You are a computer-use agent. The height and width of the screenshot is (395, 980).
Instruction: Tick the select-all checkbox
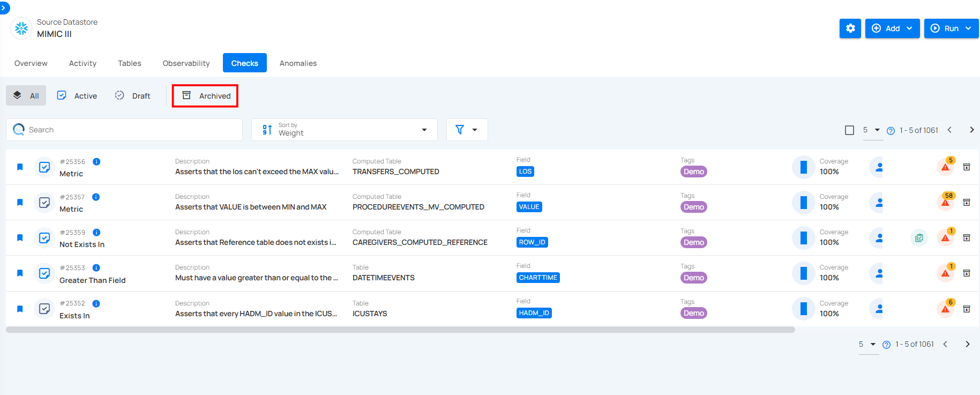coord(849,130)
